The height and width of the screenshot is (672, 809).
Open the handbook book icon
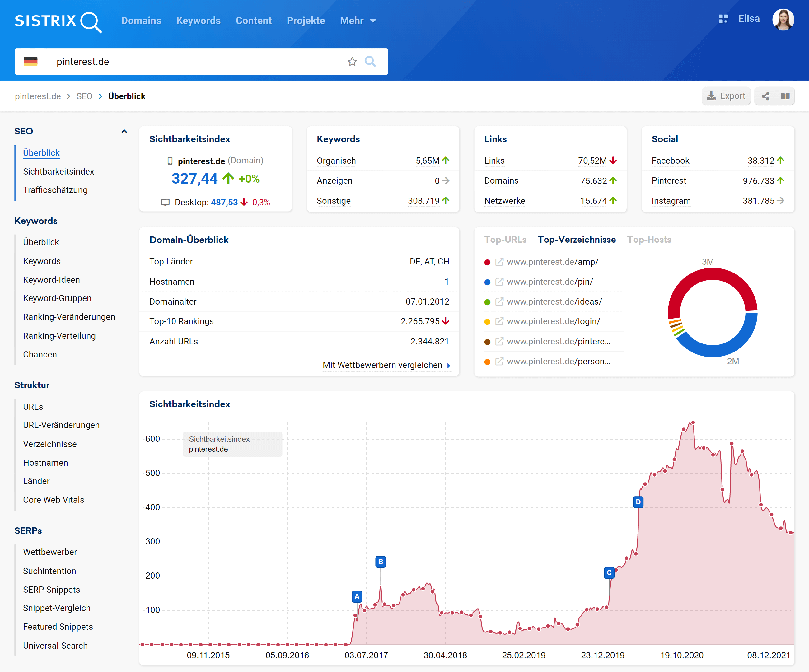tap(785, 96)
